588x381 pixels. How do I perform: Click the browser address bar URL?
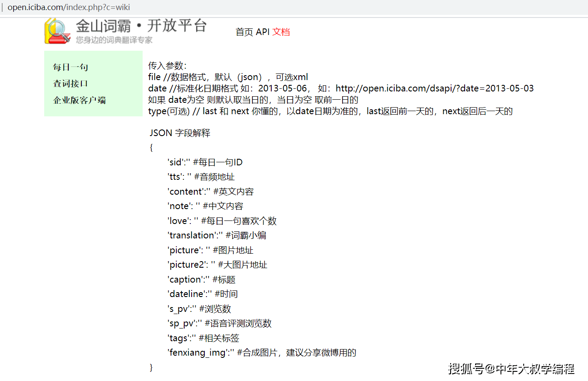(69, 7)
